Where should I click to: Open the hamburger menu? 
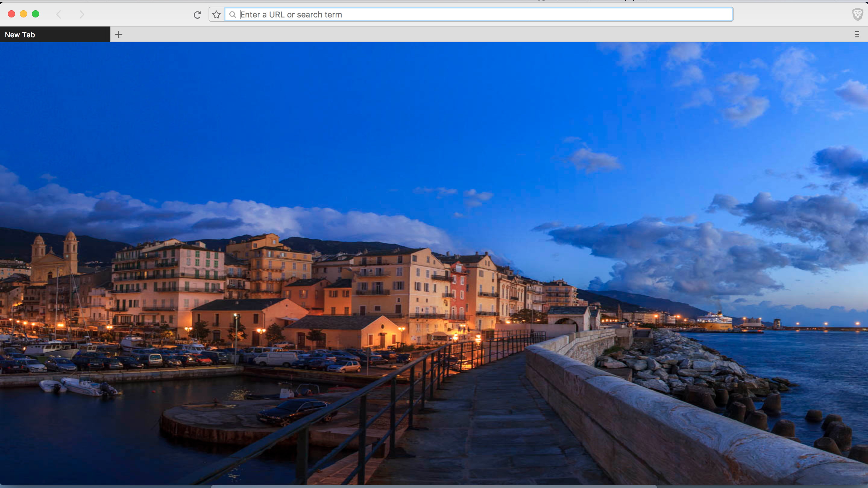pyautogui.click(x=857, y=34)
